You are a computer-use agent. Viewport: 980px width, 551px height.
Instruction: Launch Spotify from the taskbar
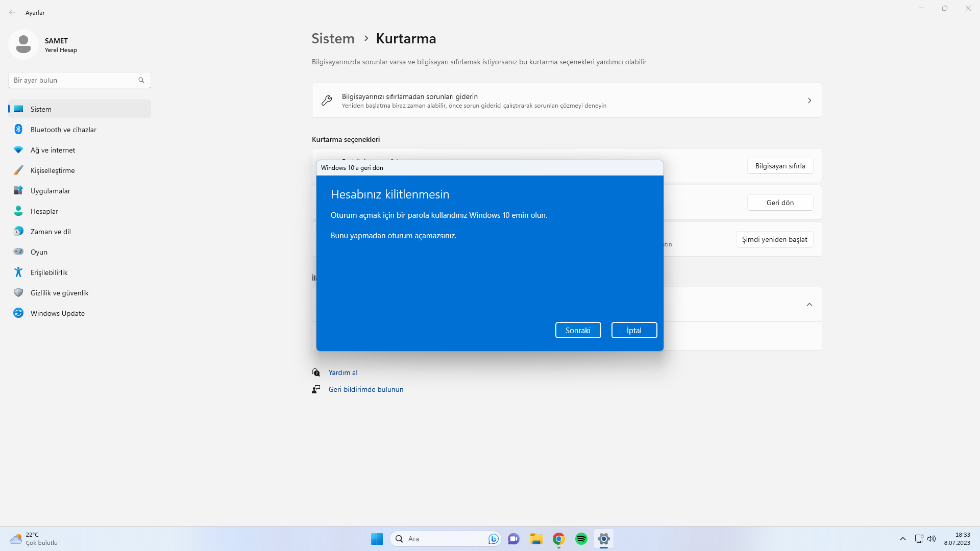tap(581, 539)
